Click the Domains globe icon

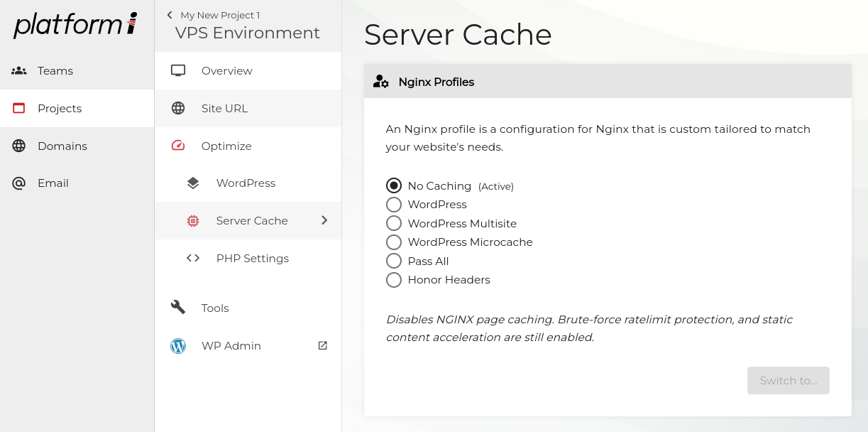19,146
